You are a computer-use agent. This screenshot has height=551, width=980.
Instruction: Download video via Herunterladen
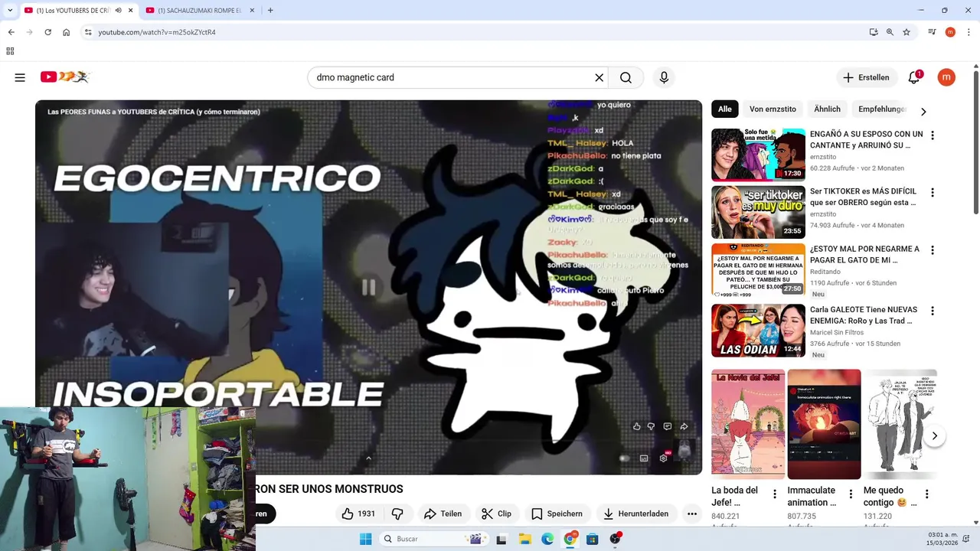click(636, 514)
